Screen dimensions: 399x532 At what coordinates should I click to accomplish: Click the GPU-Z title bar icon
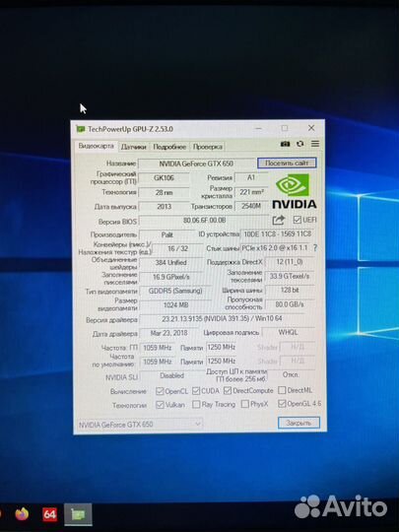81,129
